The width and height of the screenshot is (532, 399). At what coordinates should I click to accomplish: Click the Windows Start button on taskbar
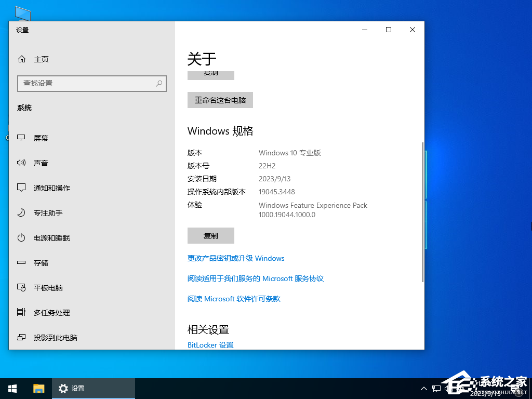click(x=12, y=388)
